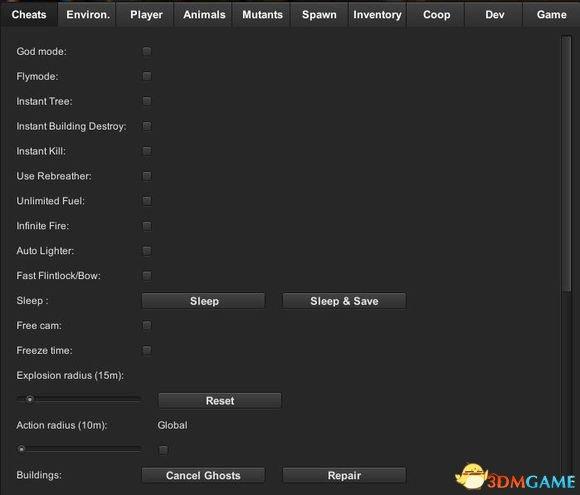Click the Cancel Ghosts button

(x=203, y=475)
